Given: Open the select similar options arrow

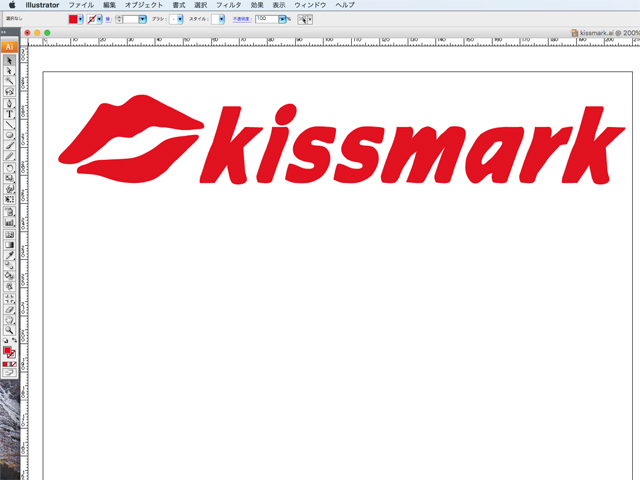Looking at the screenshot, I should [x=310, y=19].
